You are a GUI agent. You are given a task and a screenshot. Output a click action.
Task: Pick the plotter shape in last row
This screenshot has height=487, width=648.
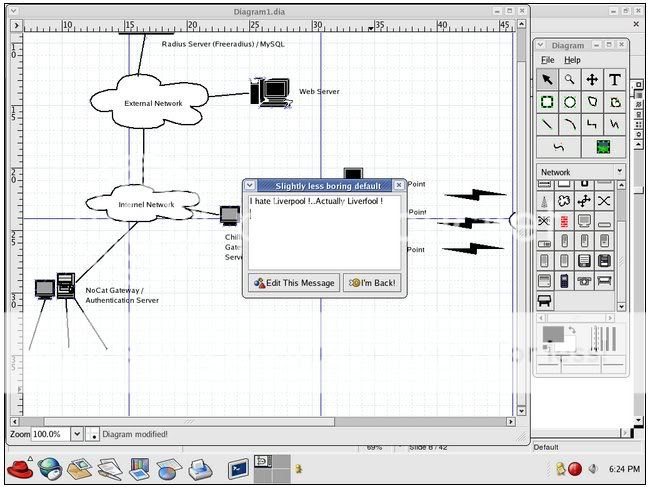pyautogui.click(x=544, y=301)
